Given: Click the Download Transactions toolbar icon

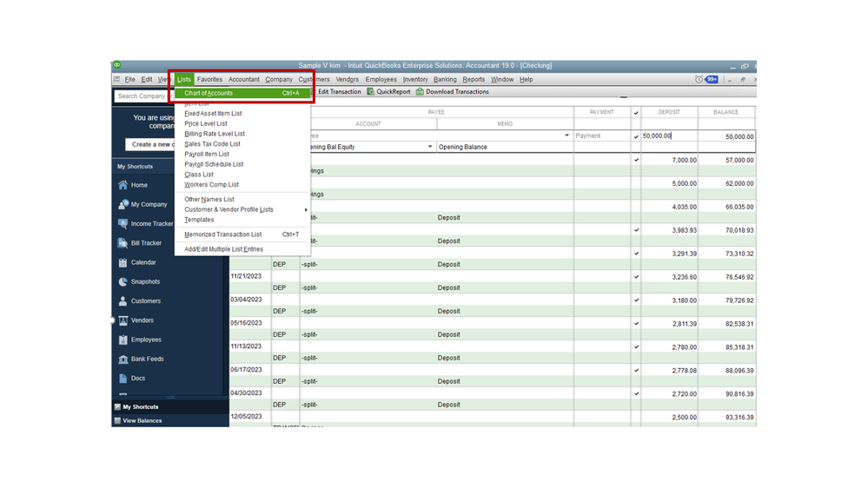Looking at the screenshot, I should click(x=420, y=92).
